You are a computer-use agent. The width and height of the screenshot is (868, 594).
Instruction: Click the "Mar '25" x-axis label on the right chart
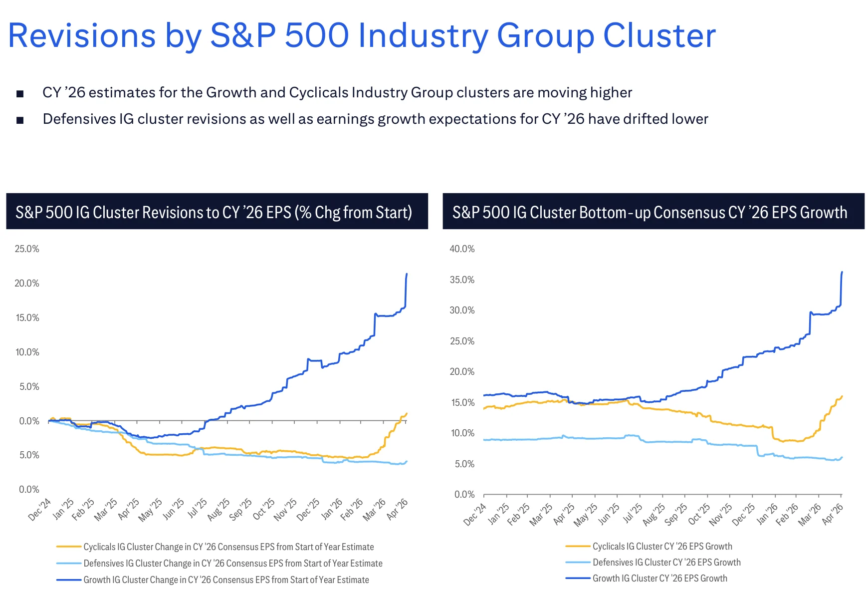[x=541, y=515]
